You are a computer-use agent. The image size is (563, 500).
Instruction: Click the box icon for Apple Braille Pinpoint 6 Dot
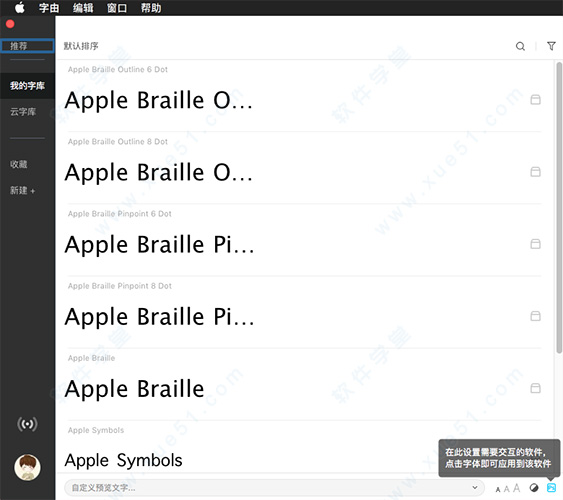pyautogui.click(x=535, y=244)
